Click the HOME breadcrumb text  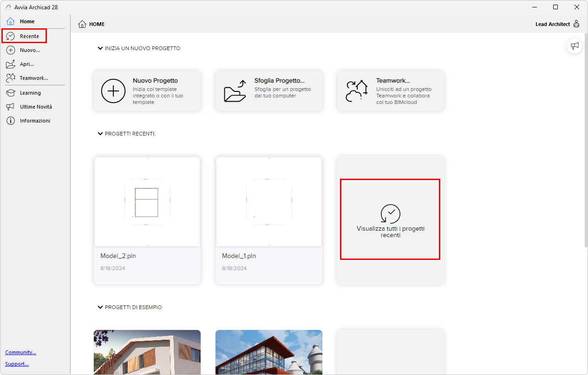(97, 24)
